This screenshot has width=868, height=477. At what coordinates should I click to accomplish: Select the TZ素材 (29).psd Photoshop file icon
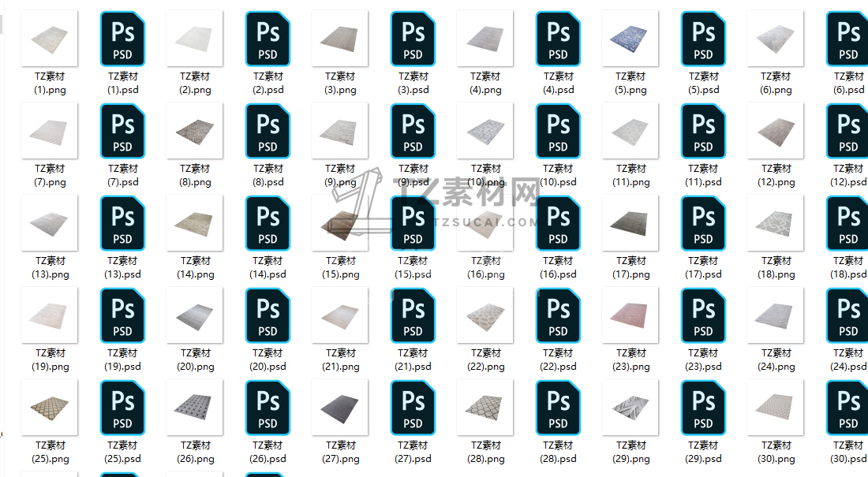(x=703, y=408)
